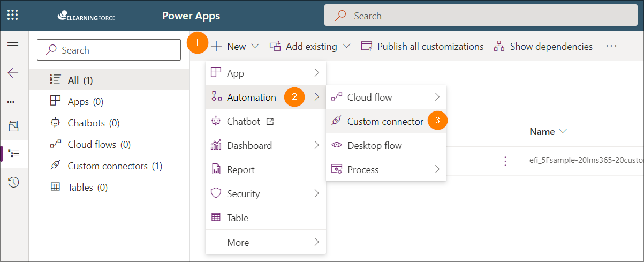Click Show dependencies
Viewport: 644px width, 262px height.
(543, 47)
